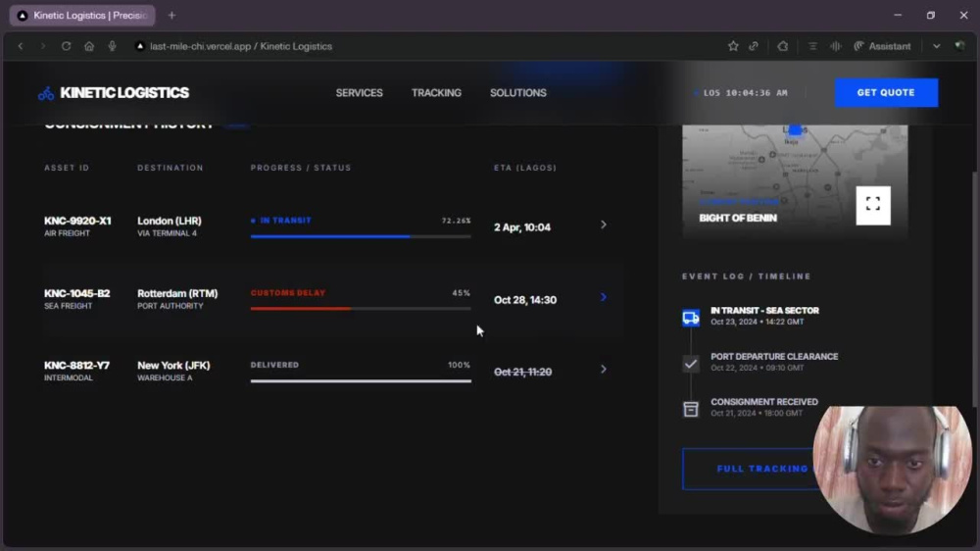Screen dimensions: 980x551
Task: Click the Progress / Status column header
Action: click(x=301, y=168)
